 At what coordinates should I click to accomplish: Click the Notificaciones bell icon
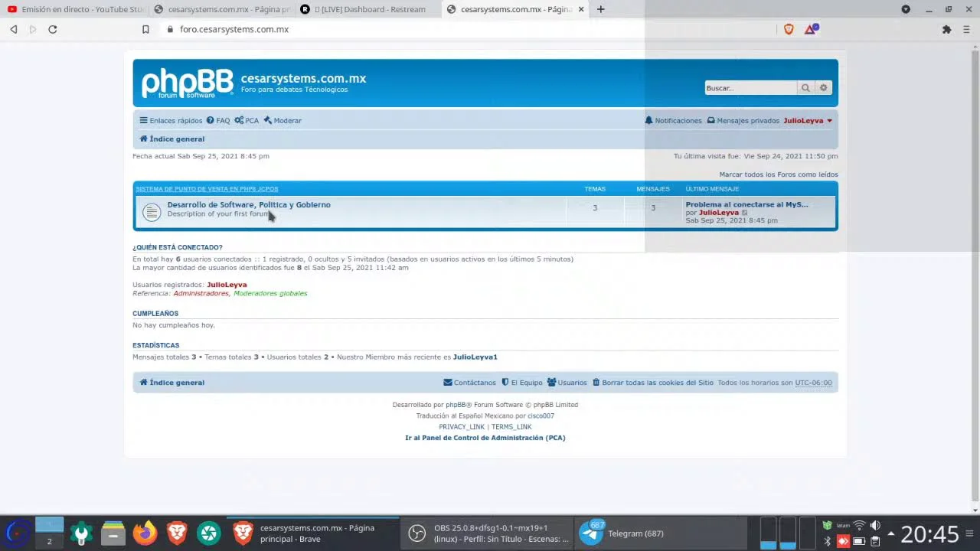(649, 121)
